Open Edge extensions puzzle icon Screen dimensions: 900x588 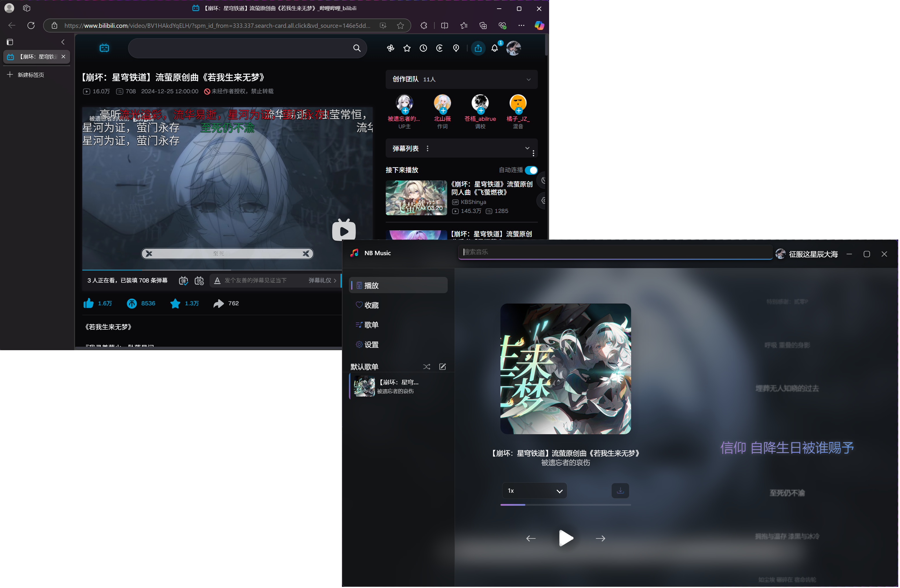point(424,25)
